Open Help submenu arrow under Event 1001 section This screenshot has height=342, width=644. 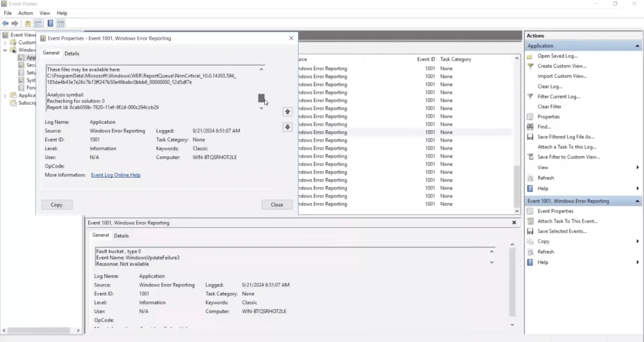(x=638, y=262)
